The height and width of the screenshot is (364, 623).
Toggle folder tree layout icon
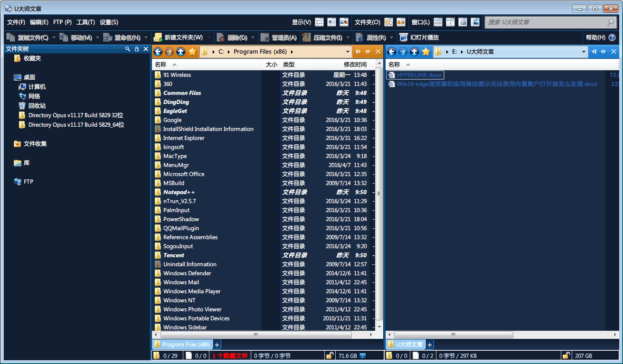pyautogui.click(x=463, y=22)
